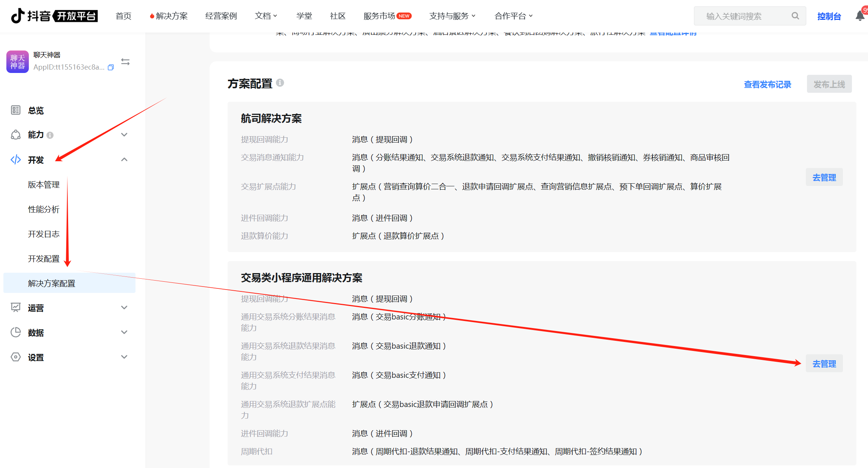
Task: Expand the 能力 sidebar section
Action: pos(124,135)
